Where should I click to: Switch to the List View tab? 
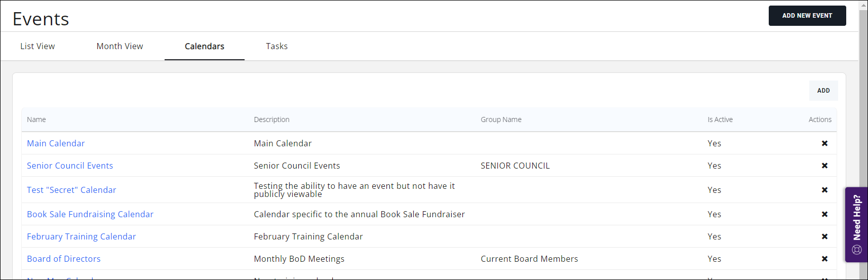pos(37,46)
